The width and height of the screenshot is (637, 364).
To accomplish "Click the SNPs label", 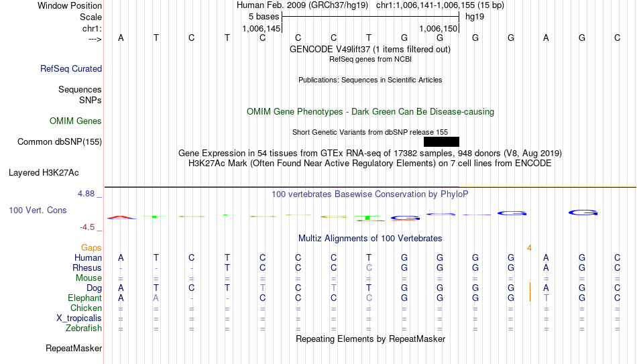I will tap(91, 100).
